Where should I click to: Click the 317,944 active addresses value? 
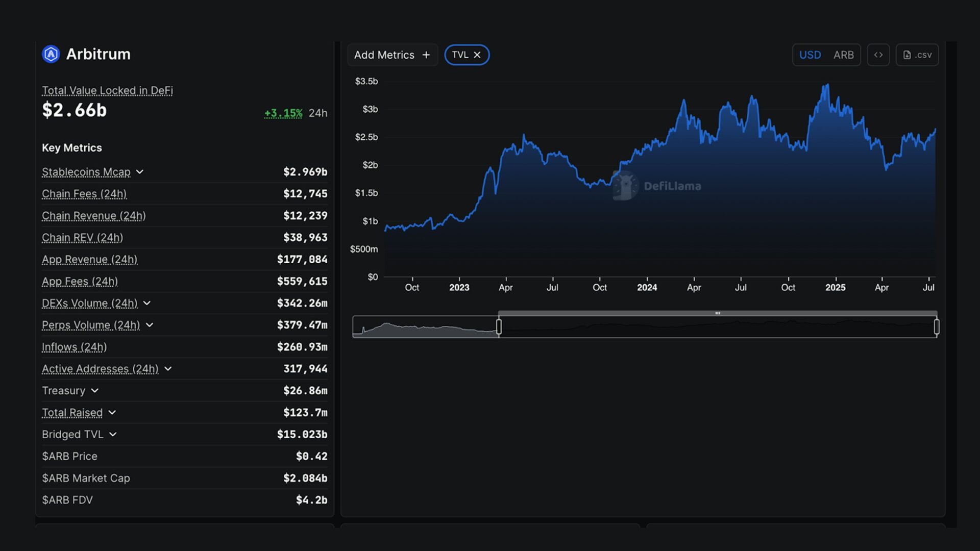pos(305,369)
